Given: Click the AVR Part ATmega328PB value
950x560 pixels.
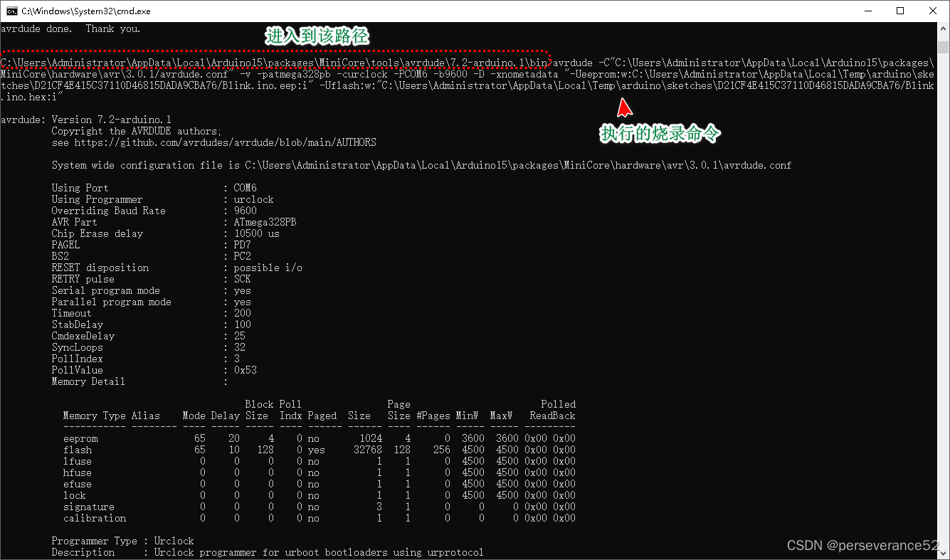Looking at the screenshot, I should click(265, 222).
